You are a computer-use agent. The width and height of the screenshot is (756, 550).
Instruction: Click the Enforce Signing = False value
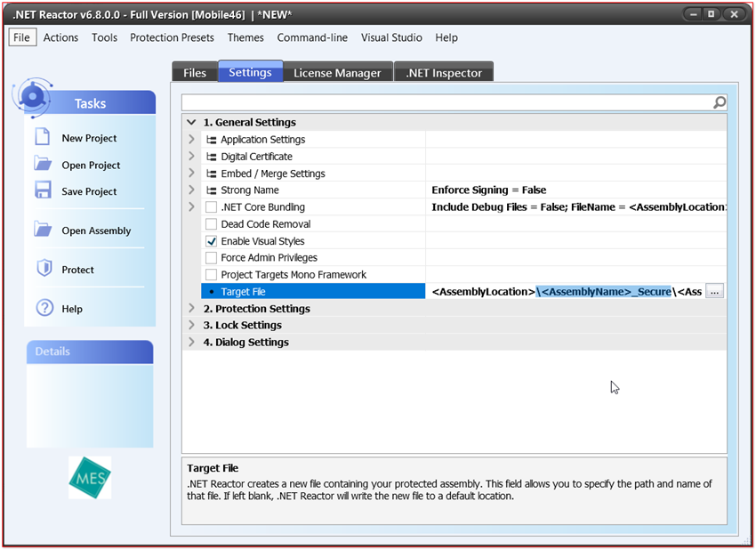489,190
